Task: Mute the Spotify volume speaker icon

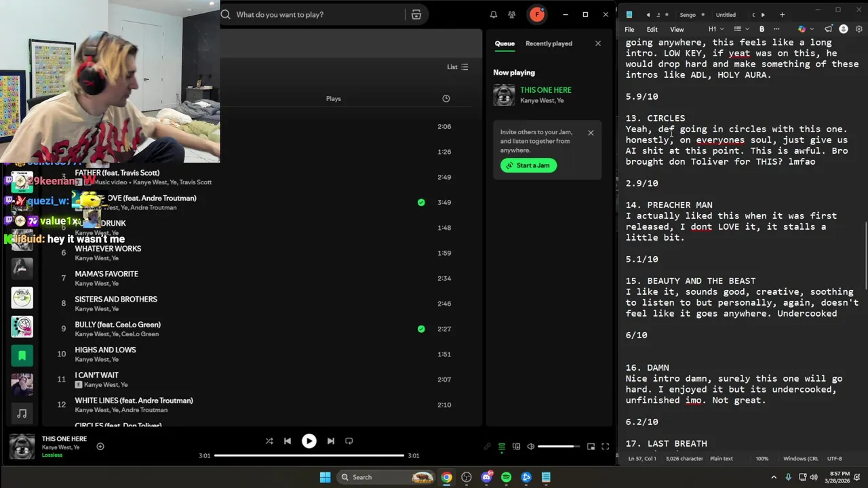Action: click(531, 447)
